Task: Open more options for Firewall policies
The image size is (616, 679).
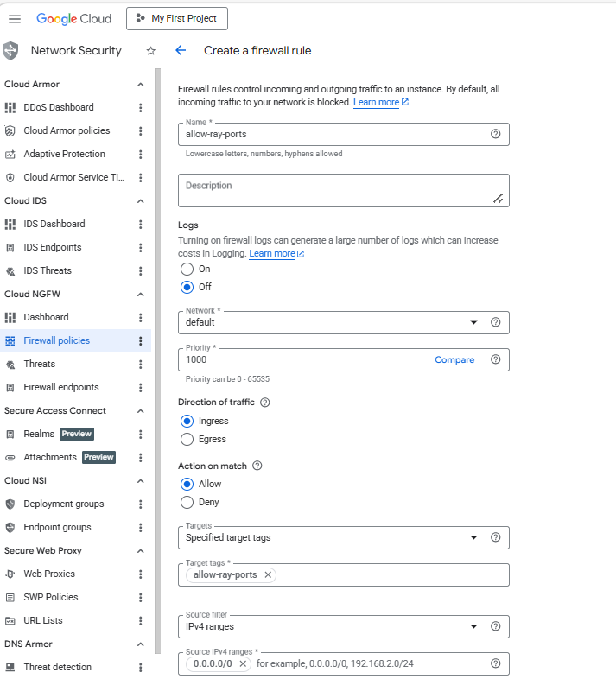Action: 140,341
